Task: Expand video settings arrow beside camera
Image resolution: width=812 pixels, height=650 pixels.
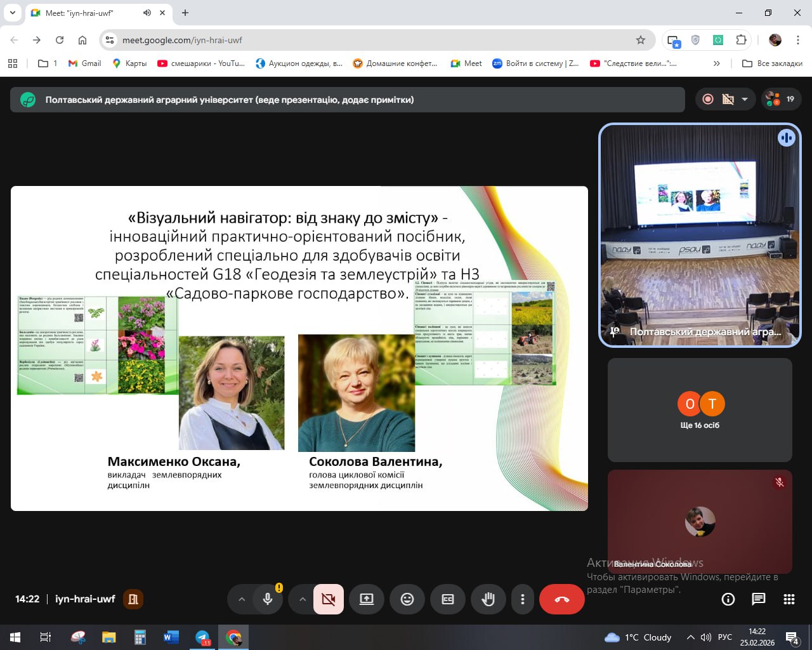Action: coord(303,599)
